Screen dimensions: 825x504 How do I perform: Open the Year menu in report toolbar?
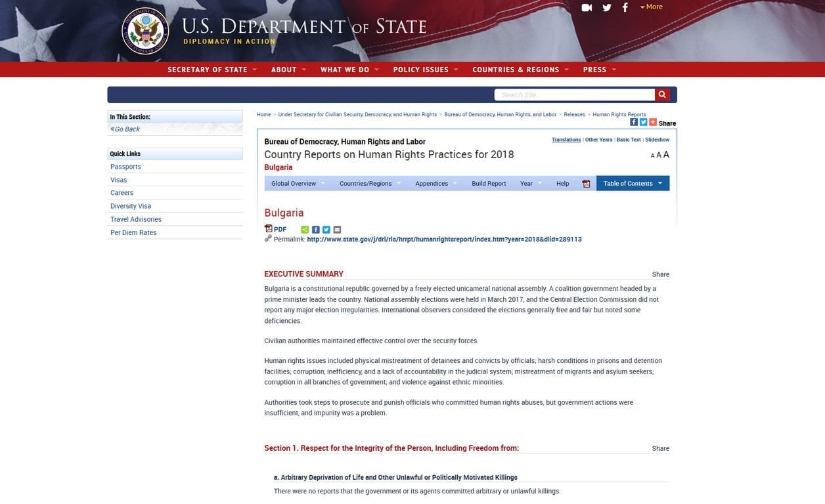click(531, 184)
